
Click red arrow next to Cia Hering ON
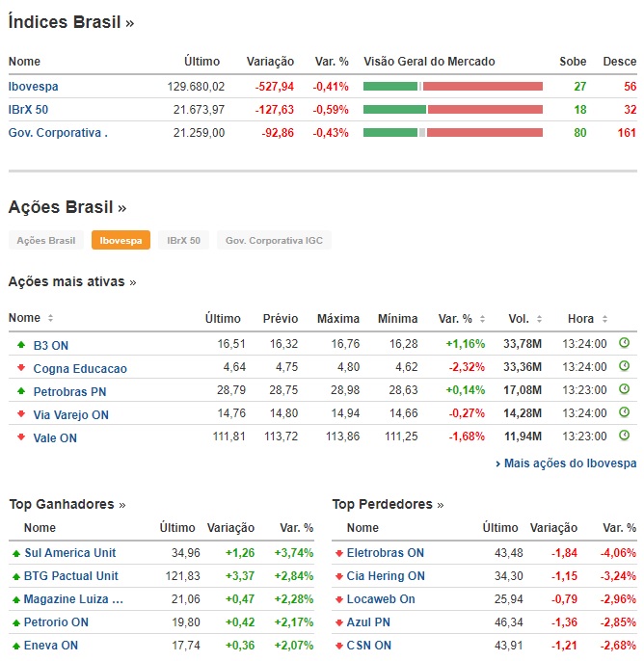pos(339,576)
